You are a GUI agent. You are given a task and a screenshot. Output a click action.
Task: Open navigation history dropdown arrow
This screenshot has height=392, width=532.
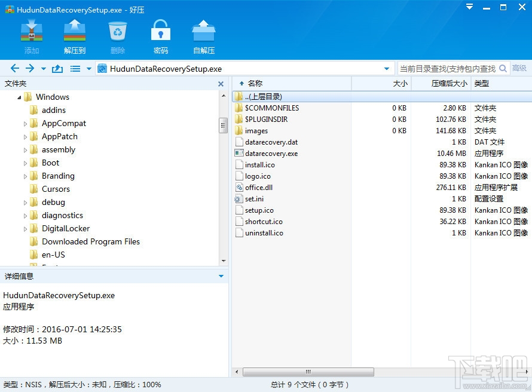[44, 69]
